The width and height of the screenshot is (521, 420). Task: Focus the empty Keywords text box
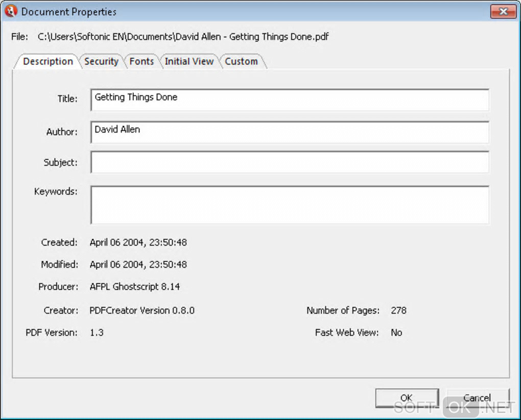tap(290, 205)
